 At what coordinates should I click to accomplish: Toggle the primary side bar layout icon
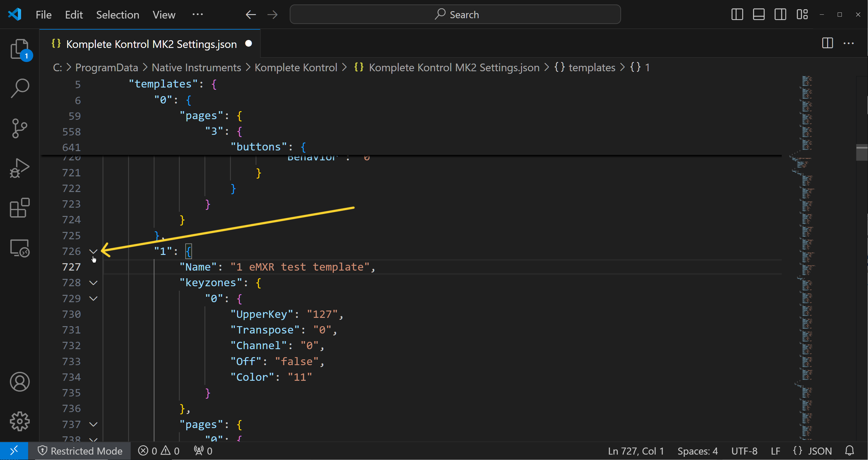737,14
